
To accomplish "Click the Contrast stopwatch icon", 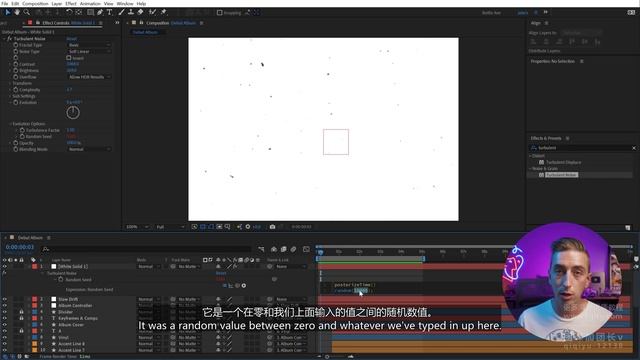I will 16,64.
